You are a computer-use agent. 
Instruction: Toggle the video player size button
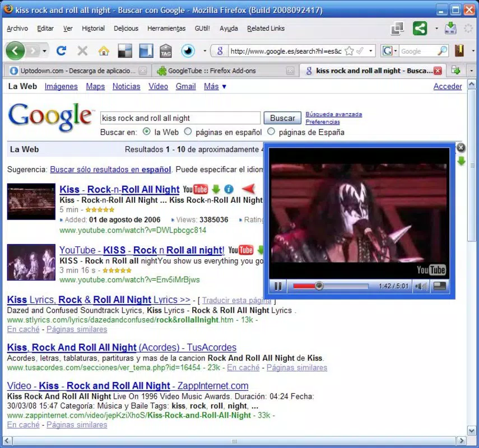click(x=440, y=286)
